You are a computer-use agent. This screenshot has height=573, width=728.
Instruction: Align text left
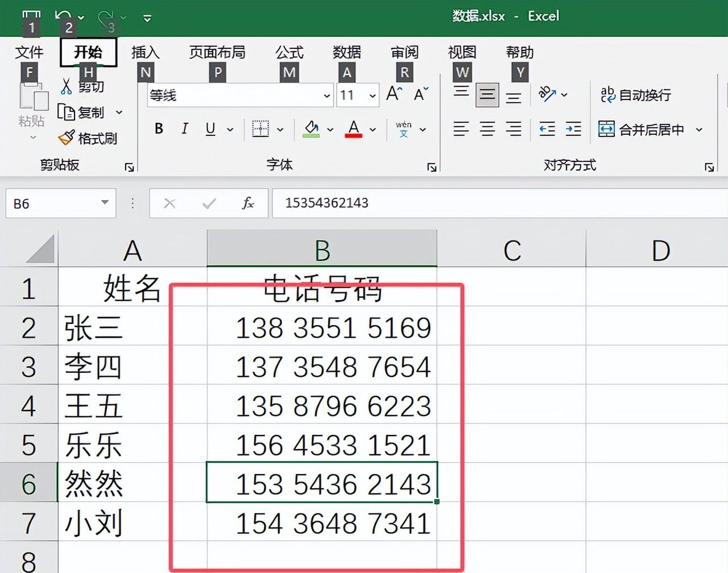461,129
